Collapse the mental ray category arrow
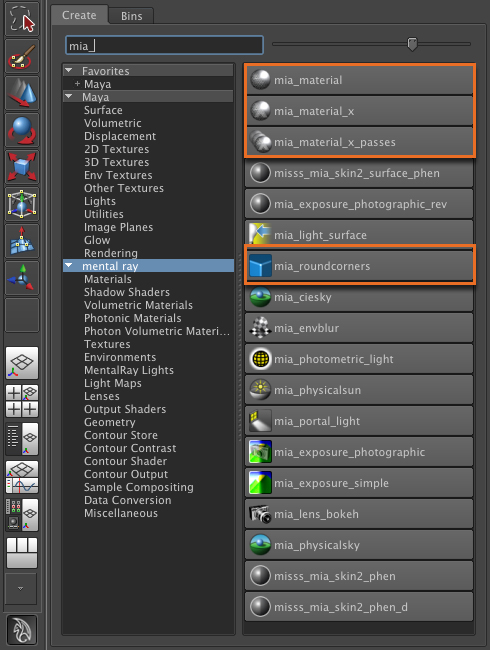 click(x=69, y=265)
